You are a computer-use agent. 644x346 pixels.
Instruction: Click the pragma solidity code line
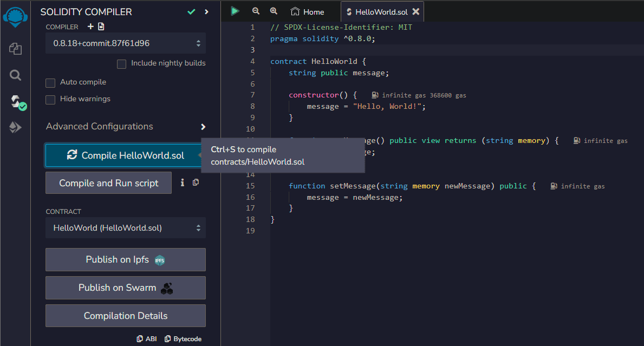pos(322,38)
